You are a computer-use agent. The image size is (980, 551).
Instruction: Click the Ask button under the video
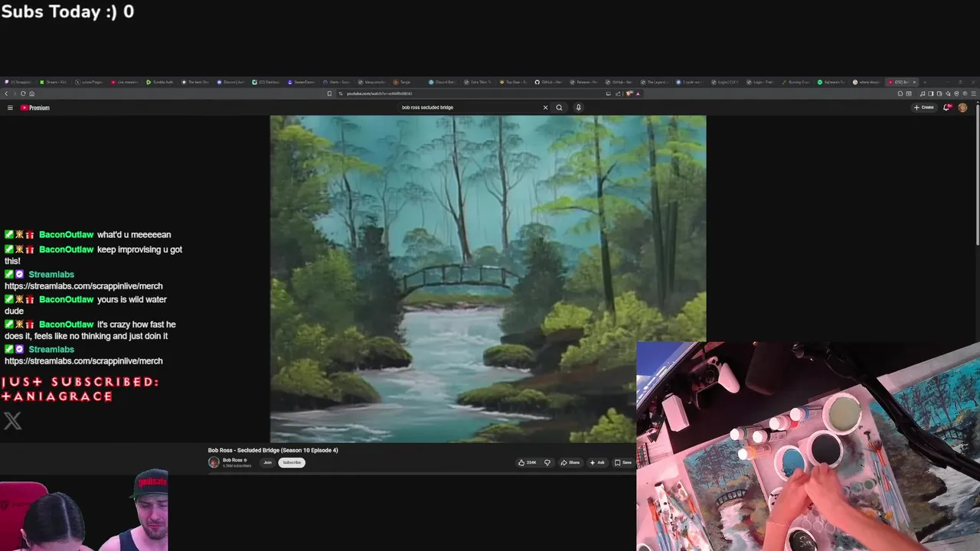[597, 462]
